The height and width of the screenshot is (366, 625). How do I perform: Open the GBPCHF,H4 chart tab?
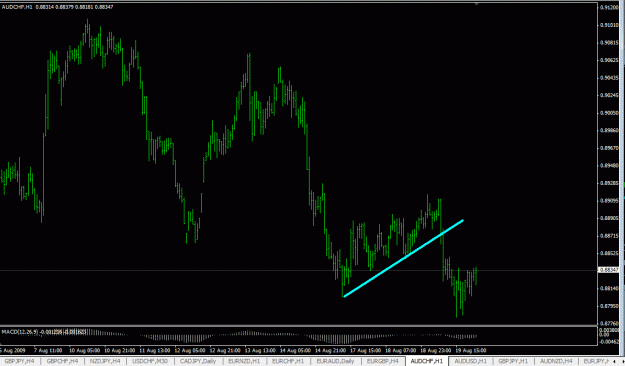tap(62, 361)
